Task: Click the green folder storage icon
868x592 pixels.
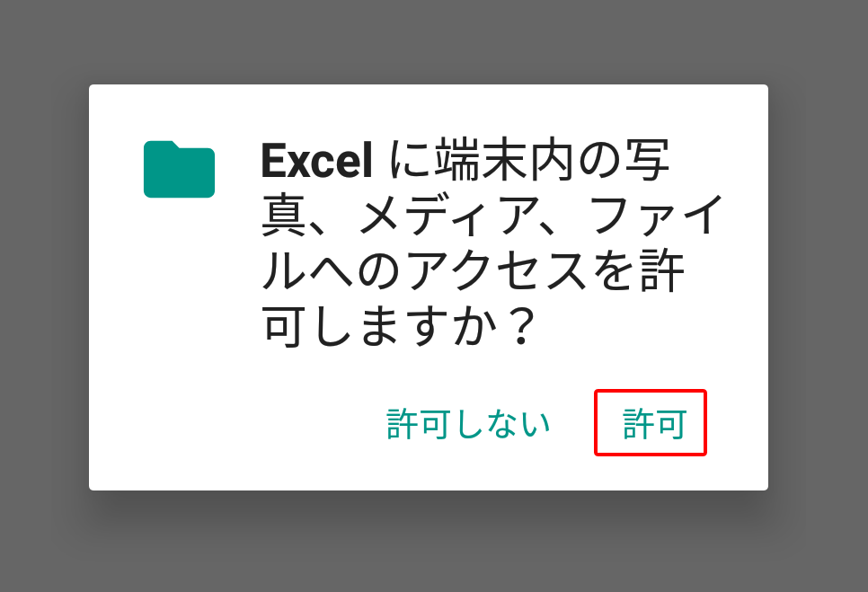Action: point(179,169)
